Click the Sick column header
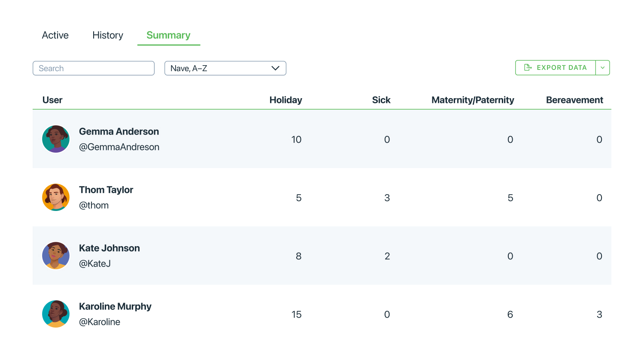 [x=381, y=100]
